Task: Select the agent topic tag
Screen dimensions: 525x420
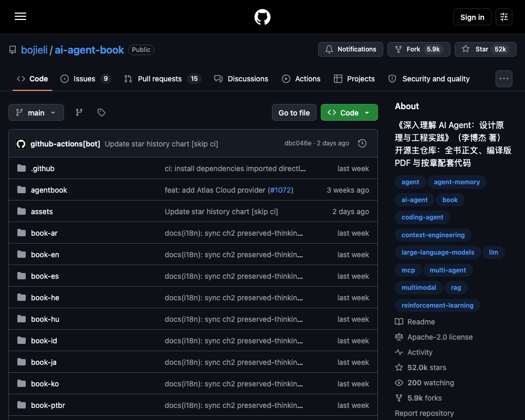Action: tap(410, 182)
